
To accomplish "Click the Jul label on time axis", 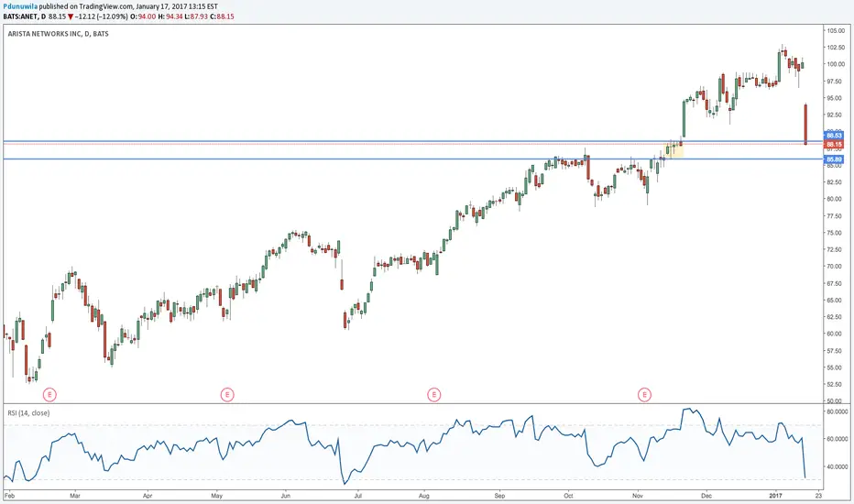I will point(357,496).
